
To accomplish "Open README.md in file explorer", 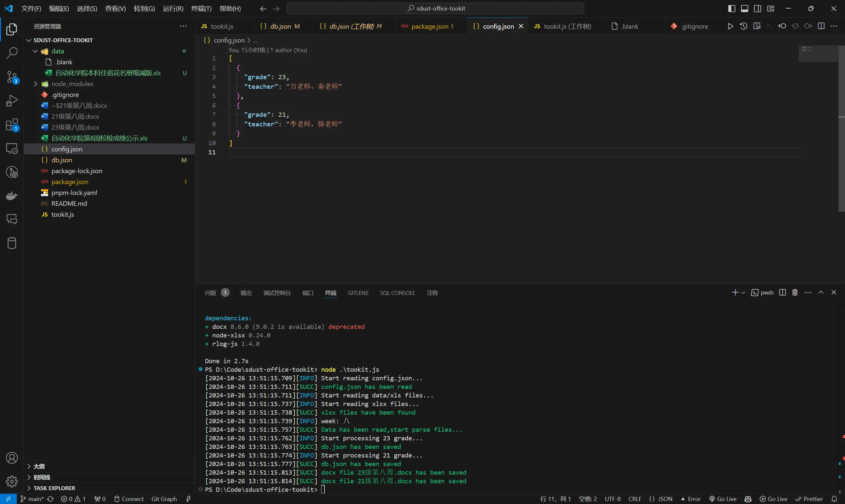I will point(109,204).
